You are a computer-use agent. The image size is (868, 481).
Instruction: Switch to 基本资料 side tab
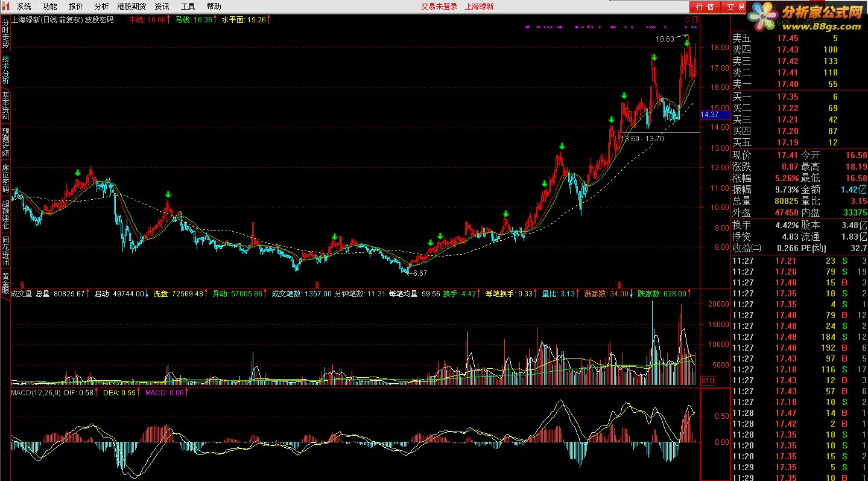5,106
